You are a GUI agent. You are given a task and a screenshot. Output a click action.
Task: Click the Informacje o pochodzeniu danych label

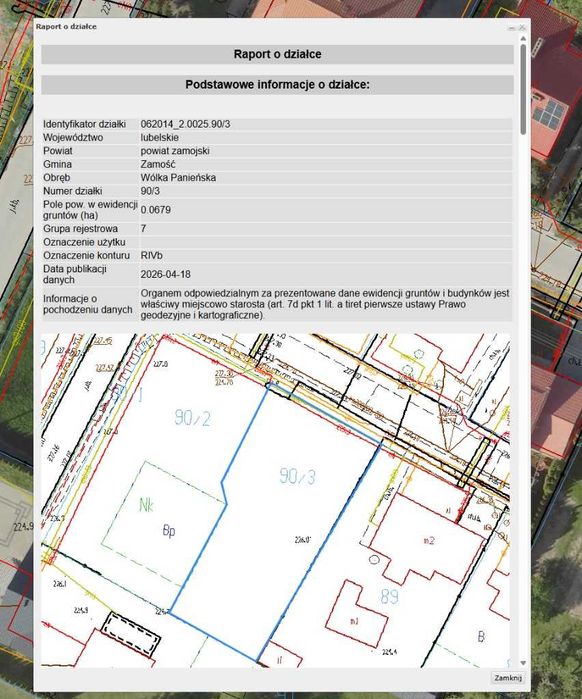[x=87, y=304]
